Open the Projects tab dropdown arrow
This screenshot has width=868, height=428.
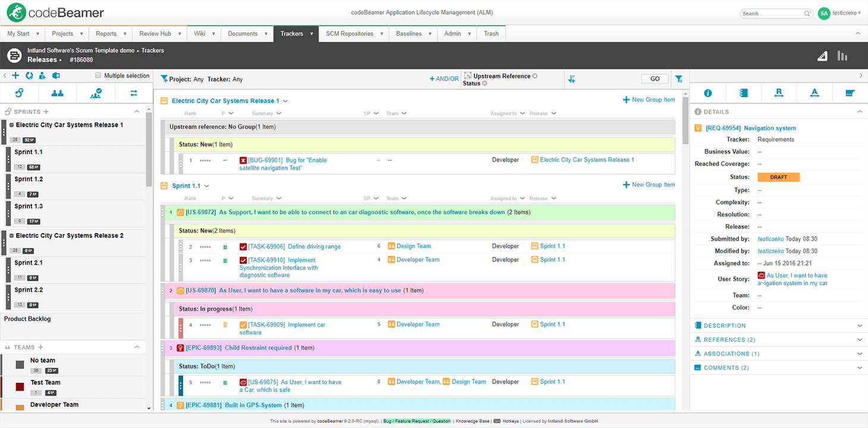pyautogui.click(x=81, y=34)
